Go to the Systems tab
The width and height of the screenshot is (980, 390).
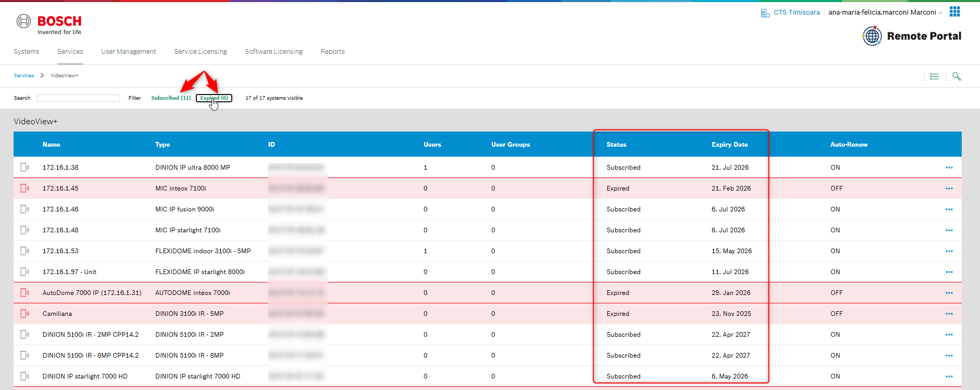click(x=27, y=52)
